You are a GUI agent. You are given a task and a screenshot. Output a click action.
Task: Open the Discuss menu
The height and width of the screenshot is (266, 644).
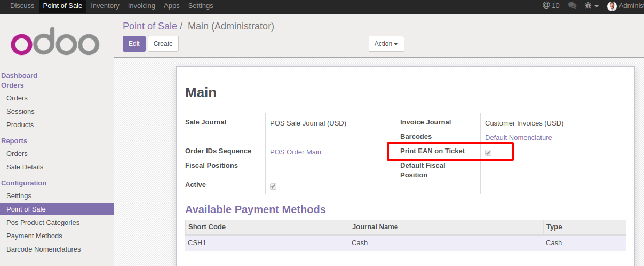click(x=22, y=6)
